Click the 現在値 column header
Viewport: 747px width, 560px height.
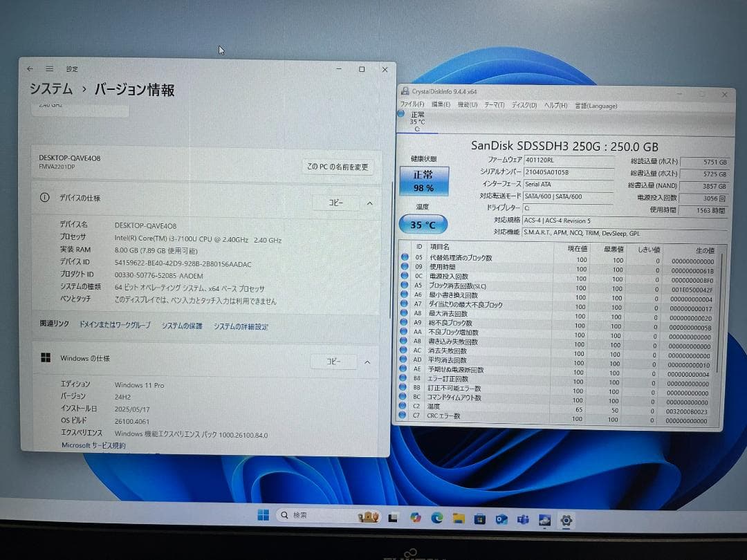(x=577, y=249)
